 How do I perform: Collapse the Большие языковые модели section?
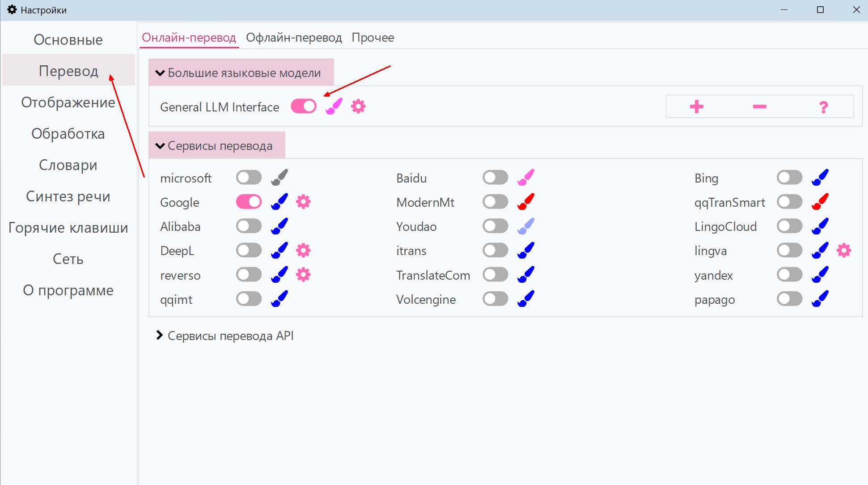241,72
